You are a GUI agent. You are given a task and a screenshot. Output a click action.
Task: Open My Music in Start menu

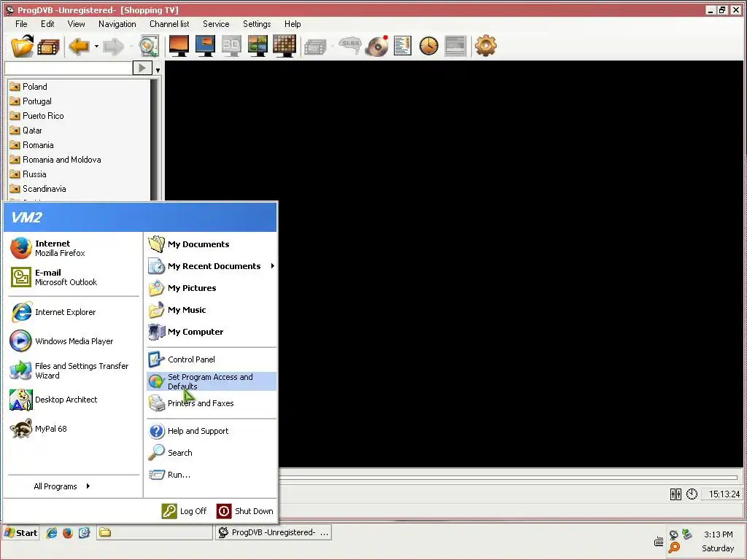coord(212,310)
